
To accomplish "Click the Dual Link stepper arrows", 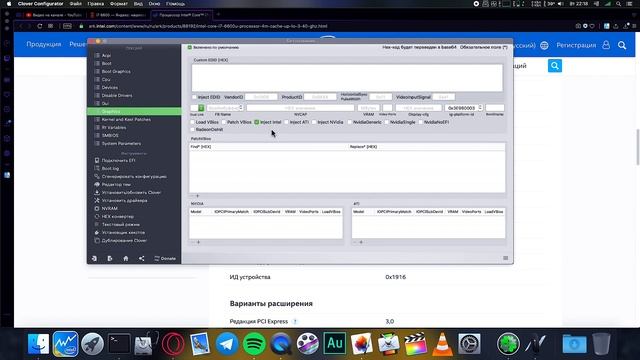I will point(201,108).
